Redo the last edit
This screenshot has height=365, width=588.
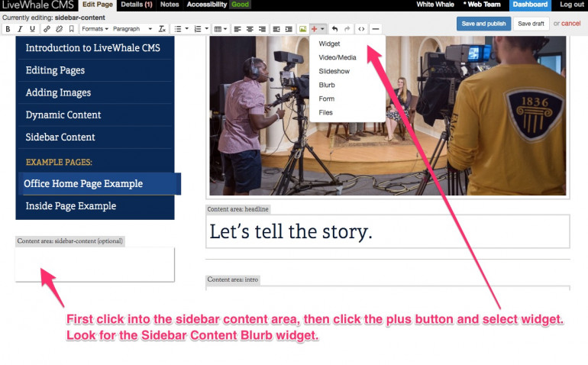click(347, 29)
